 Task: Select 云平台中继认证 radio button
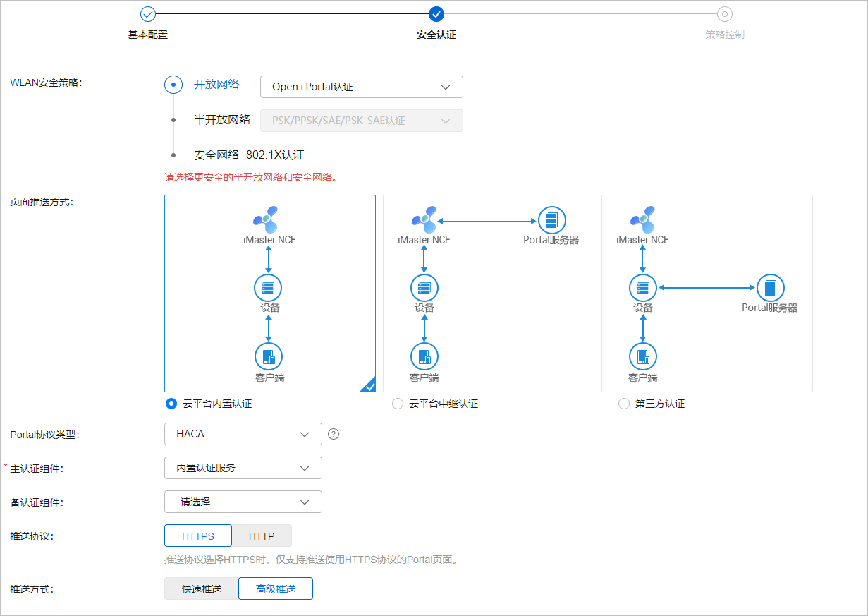[x=398, y=404]
